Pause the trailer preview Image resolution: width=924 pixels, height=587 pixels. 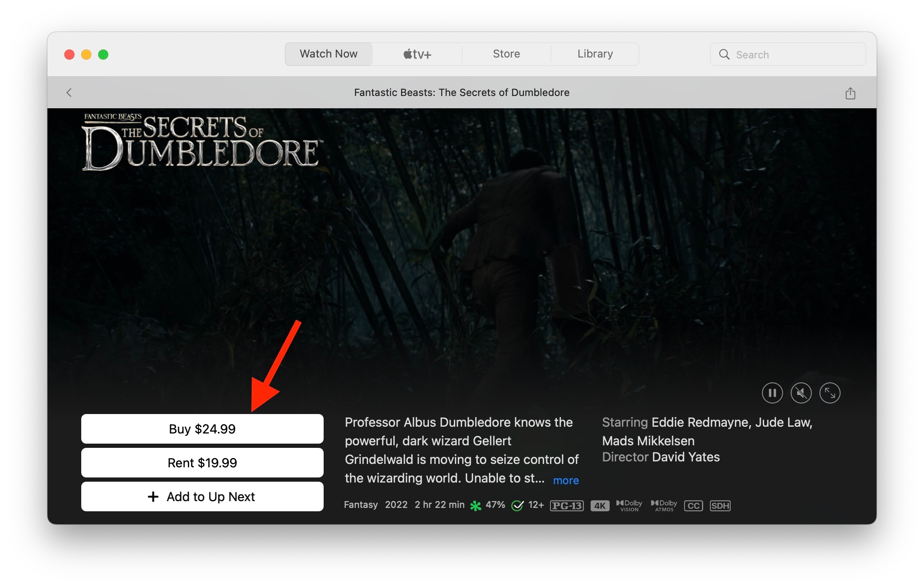pyautogui.click(x=772, y=393)
